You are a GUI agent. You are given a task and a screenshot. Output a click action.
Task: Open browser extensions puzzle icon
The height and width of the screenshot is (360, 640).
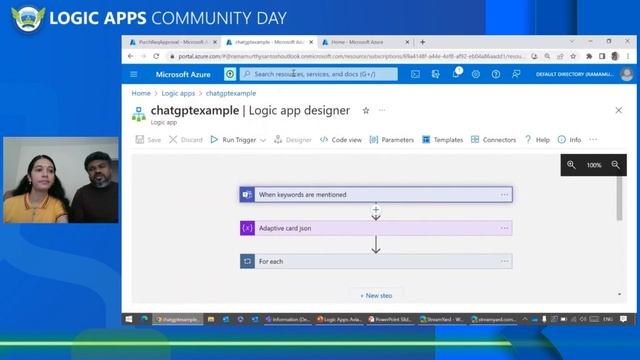pos(589,56)
